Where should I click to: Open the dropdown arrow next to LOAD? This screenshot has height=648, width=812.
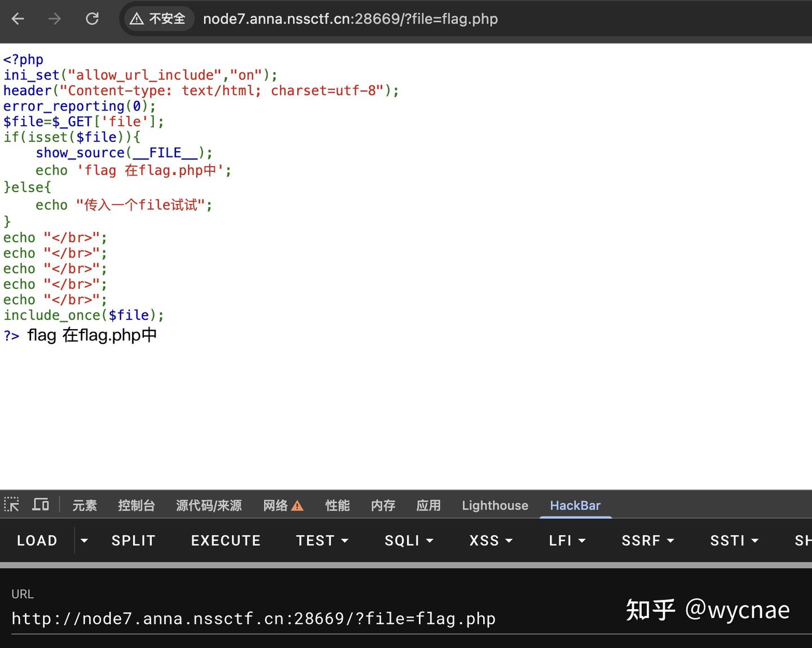pos(83,540)
